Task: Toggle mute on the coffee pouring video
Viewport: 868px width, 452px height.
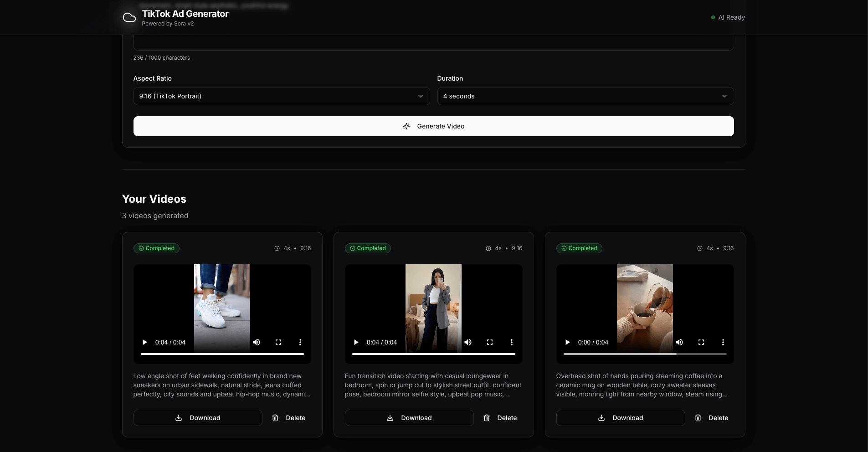Action: (x=679, y=342)
